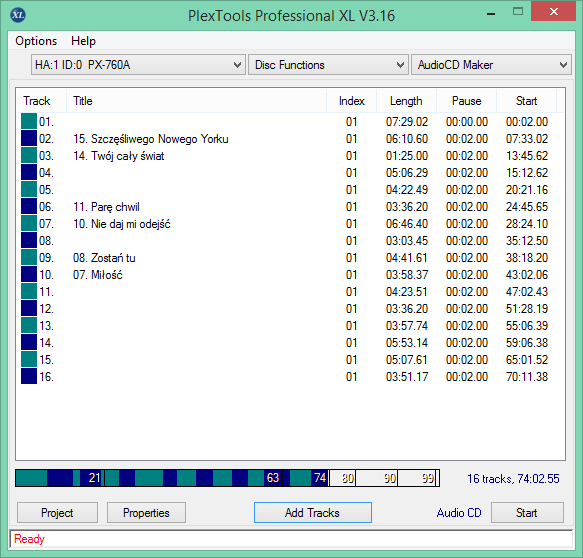The height and width of the screenshot is (558, 583).
Task: Select the color block of track 06
Action: click(29, 206)
